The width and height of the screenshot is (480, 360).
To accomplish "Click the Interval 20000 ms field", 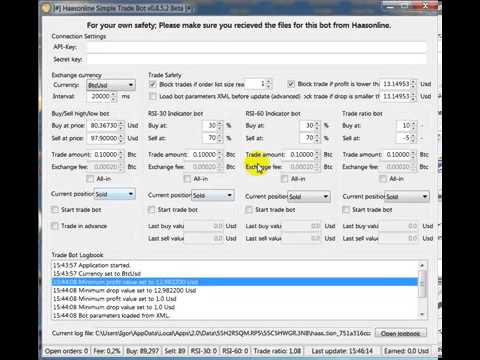I will tap(101, 96).
